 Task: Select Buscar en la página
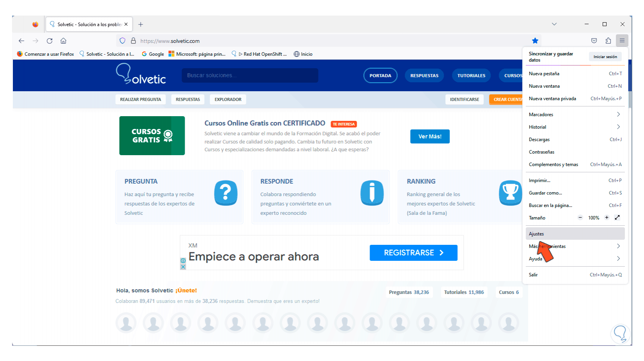point(575,205)
